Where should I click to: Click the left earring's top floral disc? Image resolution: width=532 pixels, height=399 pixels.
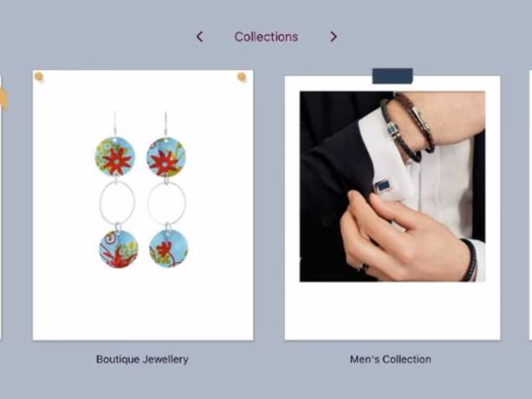pos(115,156)
